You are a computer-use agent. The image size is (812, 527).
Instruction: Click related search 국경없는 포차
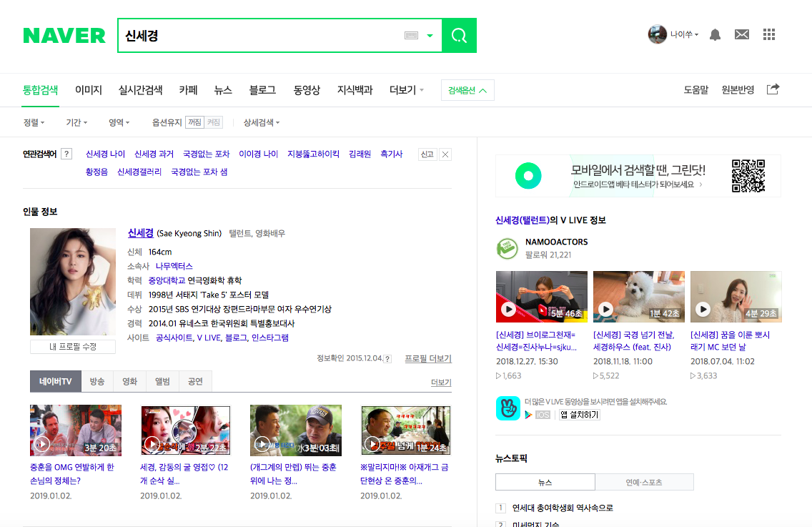(x=206, y=154)
